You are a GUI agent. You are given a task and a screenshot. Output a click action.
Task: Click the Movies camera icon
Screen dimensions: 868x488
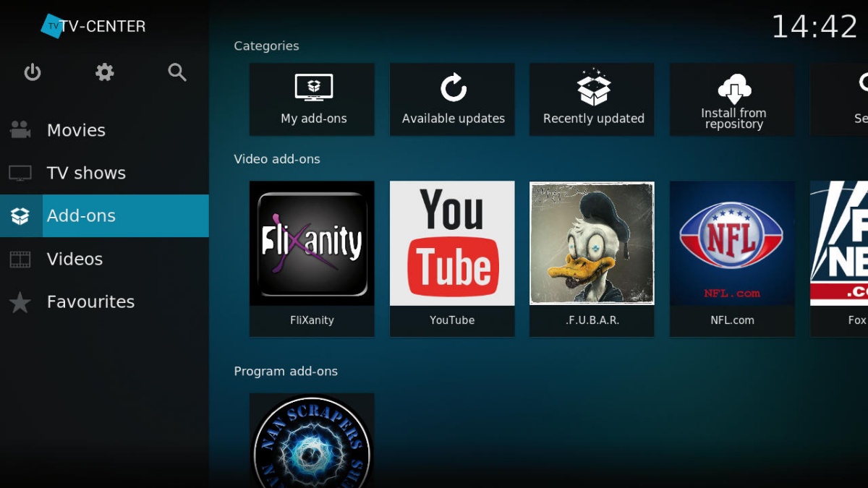point(20,130)
